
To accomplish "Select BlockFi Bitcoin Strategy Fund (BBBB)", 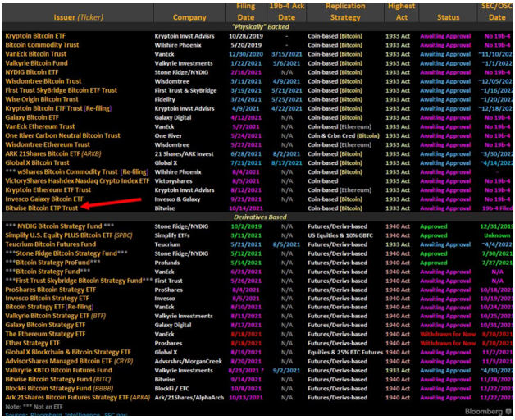I will pyautogui.click(x=59, y=389).
